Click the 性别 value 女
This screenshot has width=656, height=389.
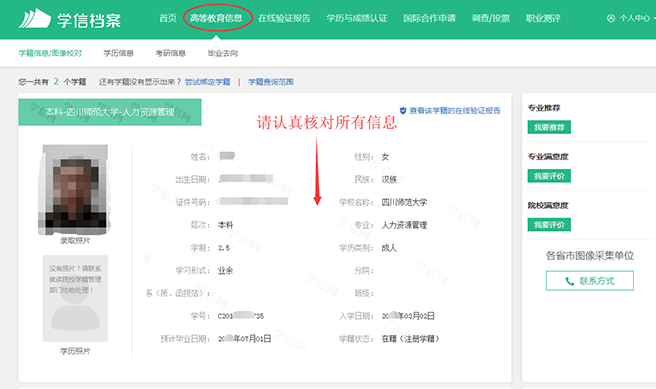[385, 157]
